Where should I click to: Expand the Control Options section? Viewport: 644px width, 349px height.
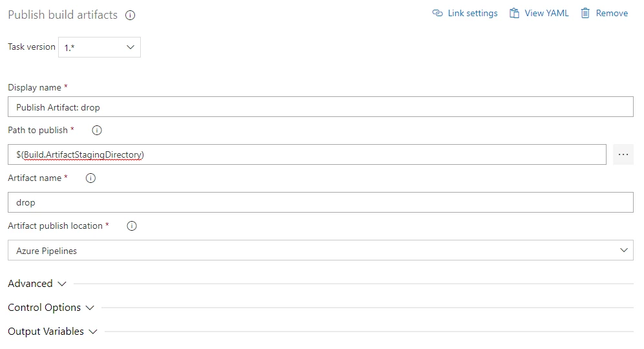click(51, 308)
